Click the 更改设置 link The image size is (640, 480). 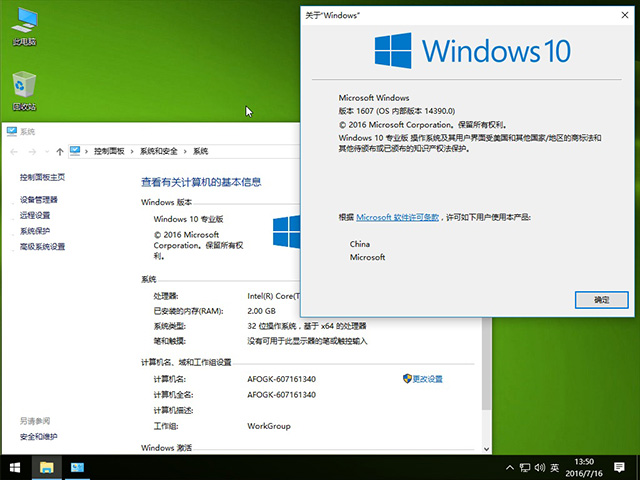[427, 379]
